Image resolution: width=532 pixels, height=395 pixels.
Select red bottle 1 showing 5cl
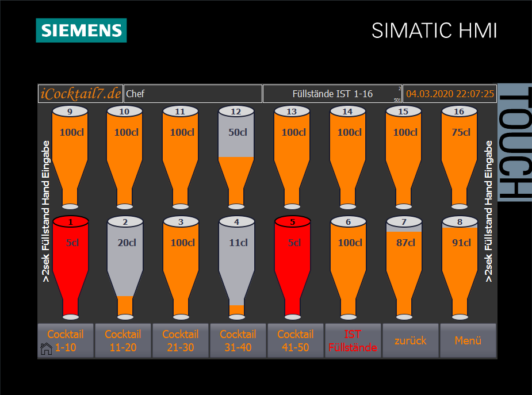point(70,259)
